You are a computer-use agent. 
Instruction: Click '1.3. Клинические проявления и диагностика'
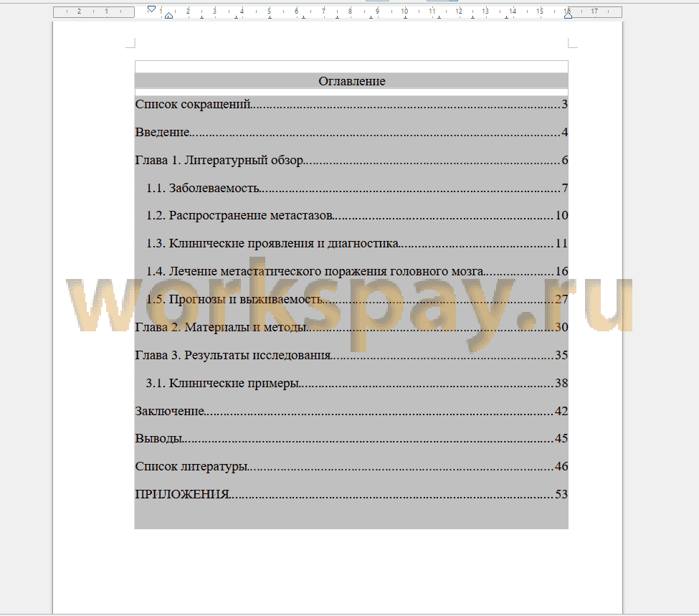coord(356,244)
